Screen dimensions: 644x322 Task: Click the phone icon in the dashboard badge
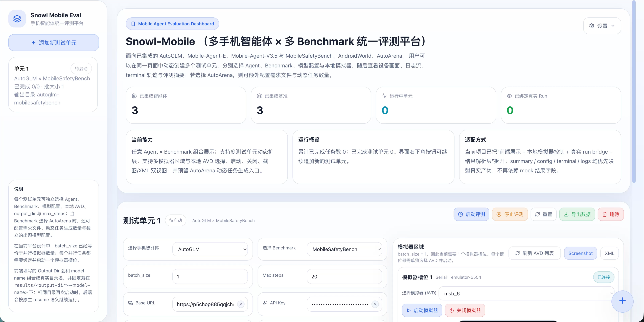click(x=133, y=24)
